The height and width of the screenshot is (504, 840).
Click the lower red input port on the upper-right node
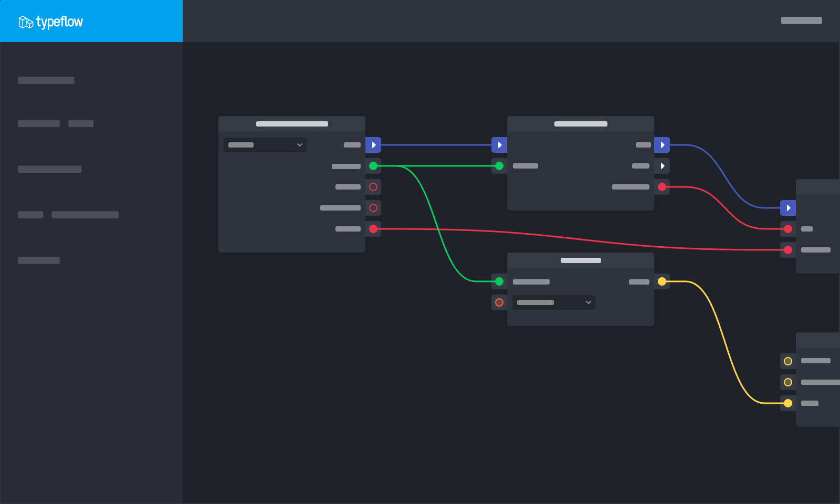788,250
